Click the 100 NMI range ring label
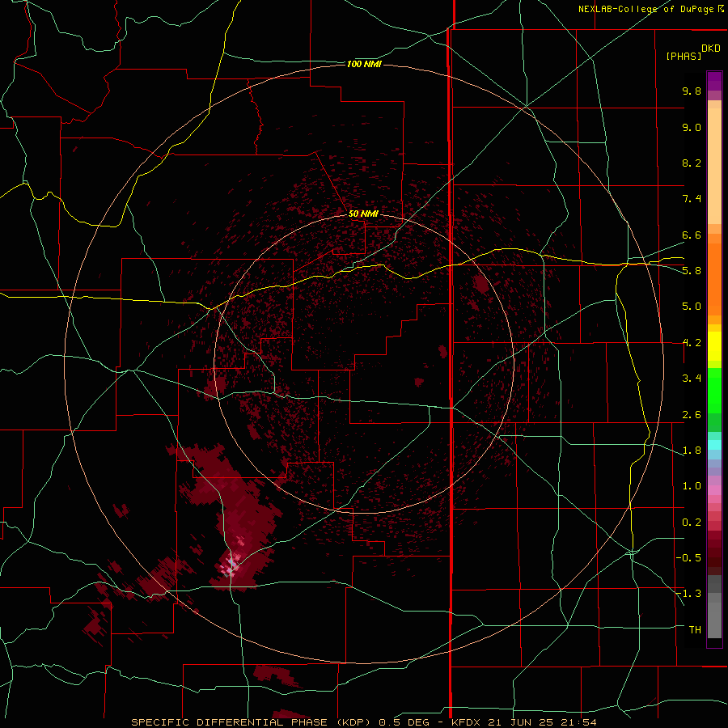 click(364, 64)
